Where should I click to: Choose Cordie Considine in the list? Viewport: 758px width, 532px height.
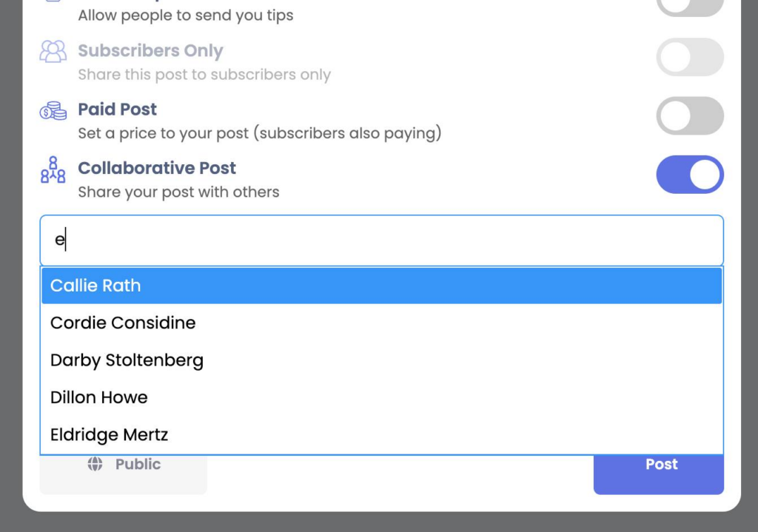point(381,323)
